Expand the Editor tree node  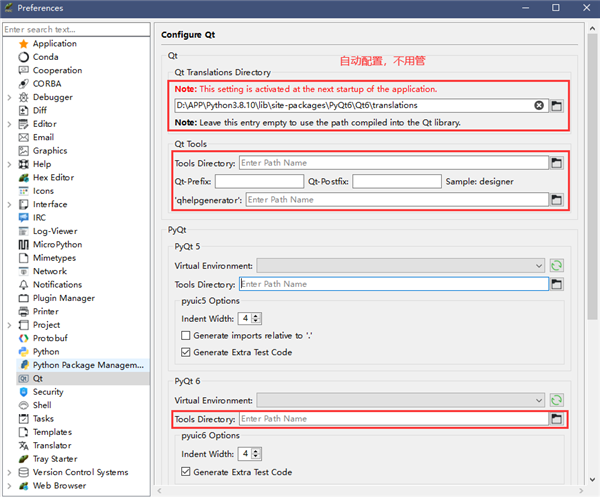point(9,124)
